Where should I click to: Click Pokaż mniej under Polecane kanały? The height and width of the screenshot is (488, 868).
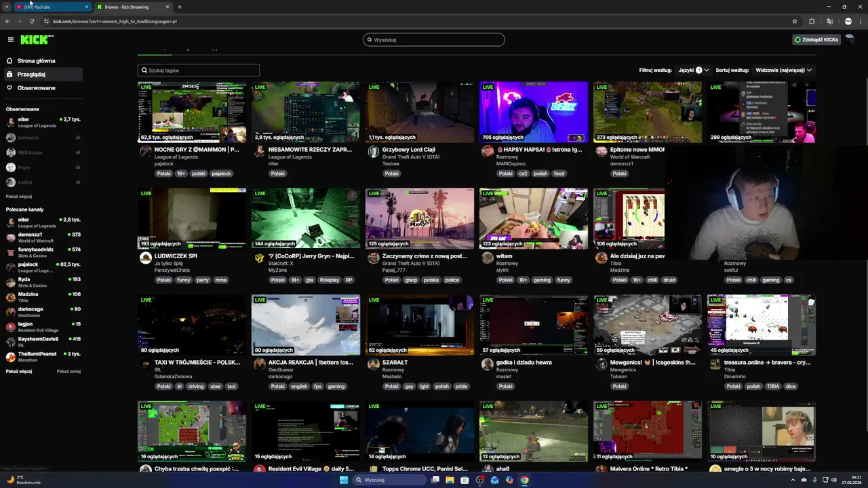pyautogui.click(x=68, y=371)
